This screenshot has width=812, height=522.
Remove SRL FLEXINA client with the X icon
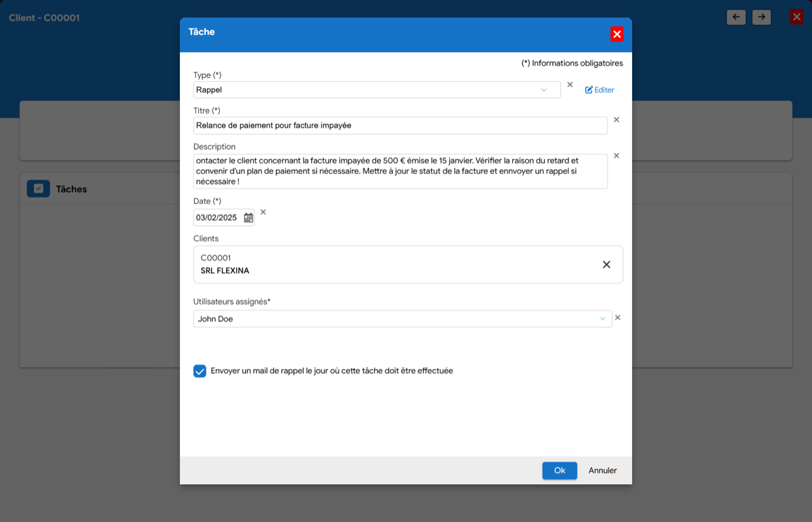[x=606, y=265]
